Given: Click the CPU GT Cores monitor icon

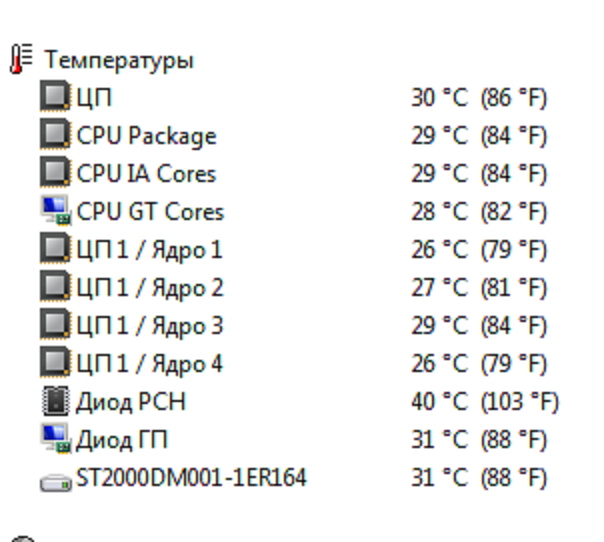Looking at the screenshot, I should pos(55,210).
